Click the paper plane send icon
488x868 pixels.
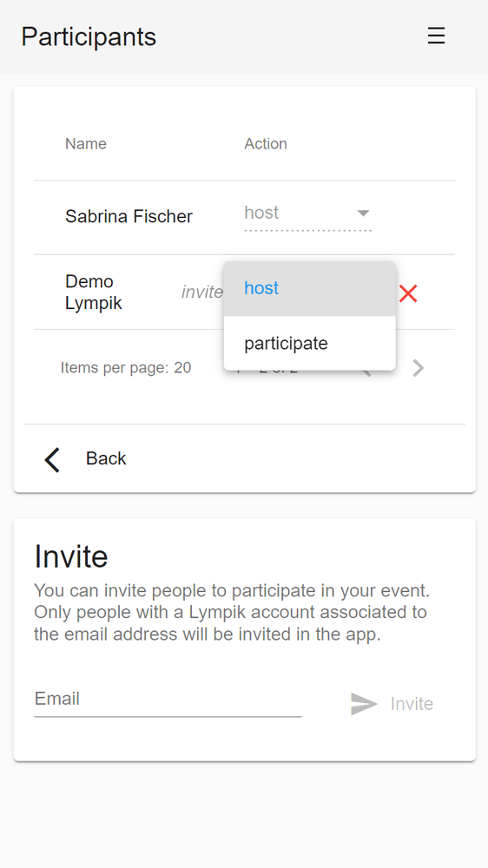364,704
